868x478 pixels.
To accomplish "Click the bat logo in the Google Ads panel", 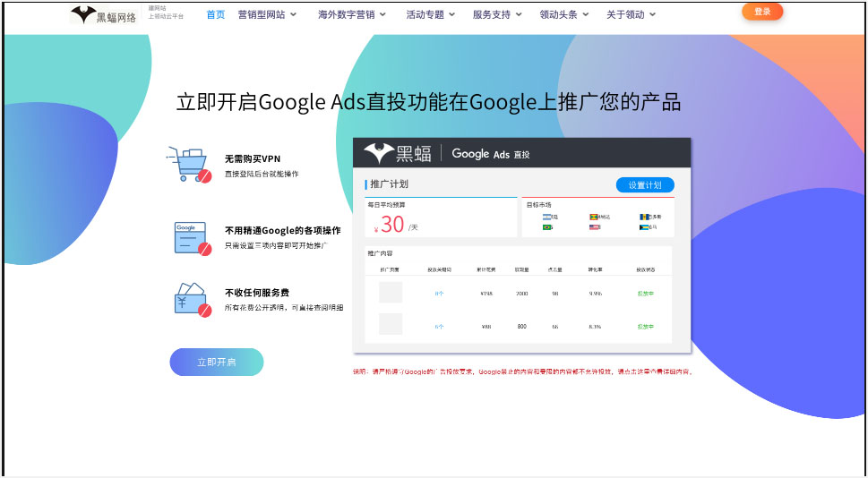I will point(379,153).
